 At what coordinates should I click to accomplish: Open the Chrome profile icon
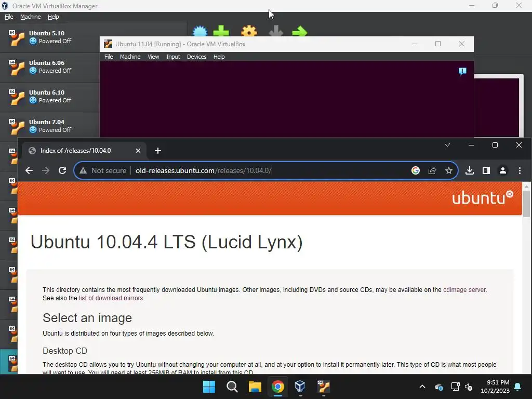click(x=503, y=170)
